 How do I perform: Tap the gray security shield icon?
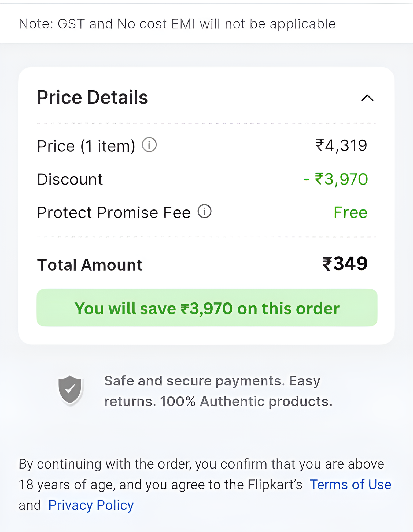click(70, 390)
